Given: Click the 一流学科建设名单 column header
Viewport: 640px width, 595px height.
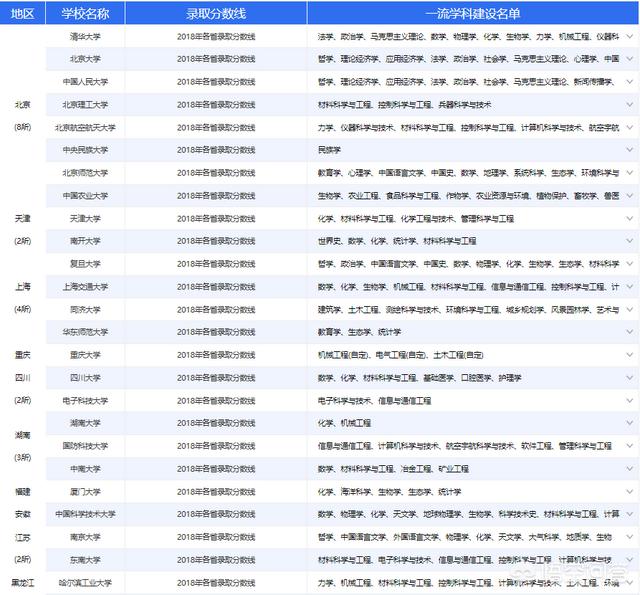Looking at the screenshot, I should (473, 13).
